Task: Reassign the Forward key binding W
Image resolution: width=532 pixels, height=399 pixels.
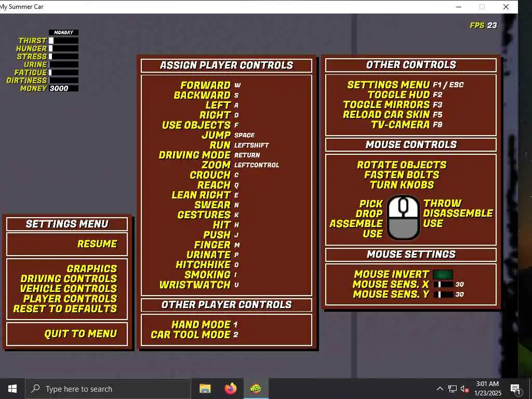Action: click(237, 86)
